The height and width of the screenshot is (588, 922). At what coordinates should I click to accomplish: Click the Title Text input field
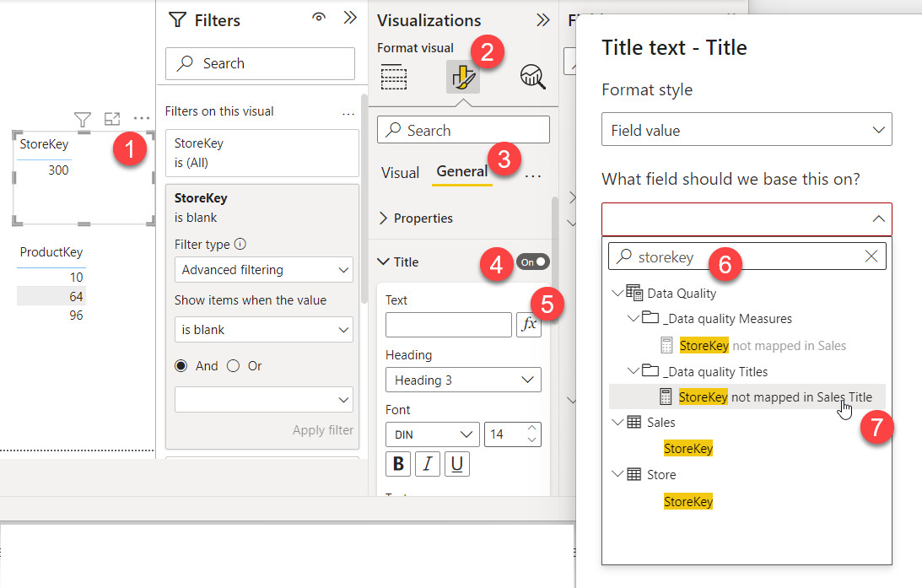click(448, 325)
